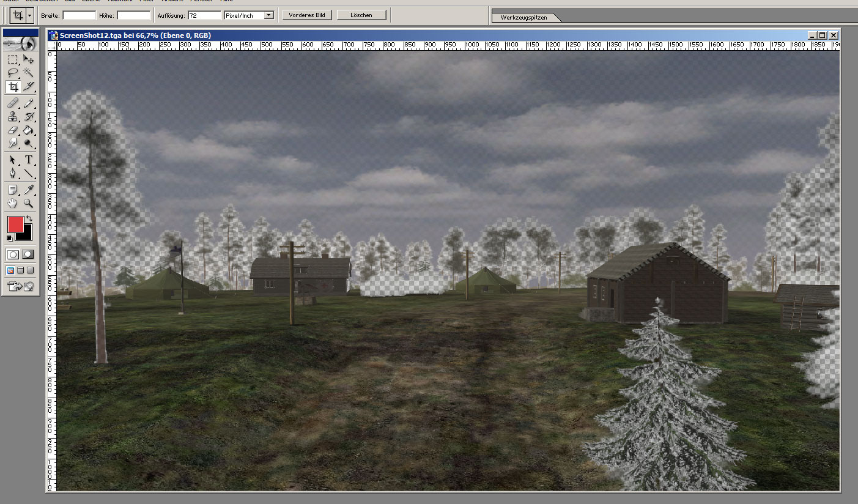Focus the Höhe input field
The image size is (858, 504).
tap(133, 15)
